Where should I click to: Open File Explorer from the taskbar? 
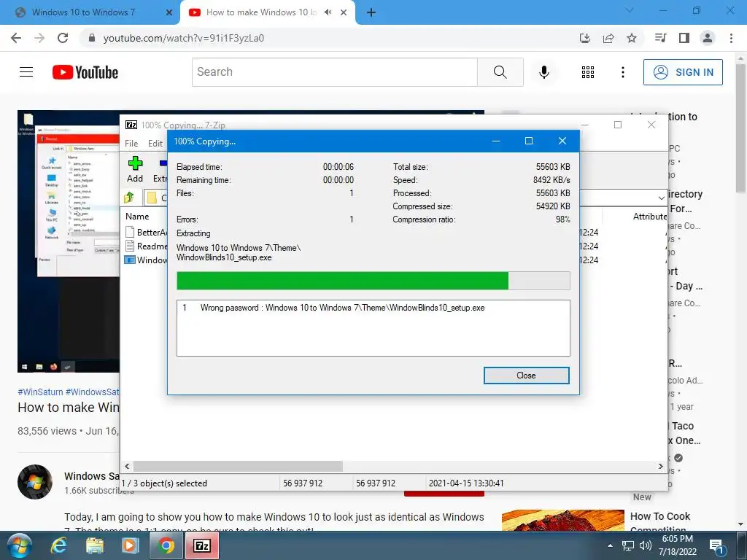[x=95, y=545]
